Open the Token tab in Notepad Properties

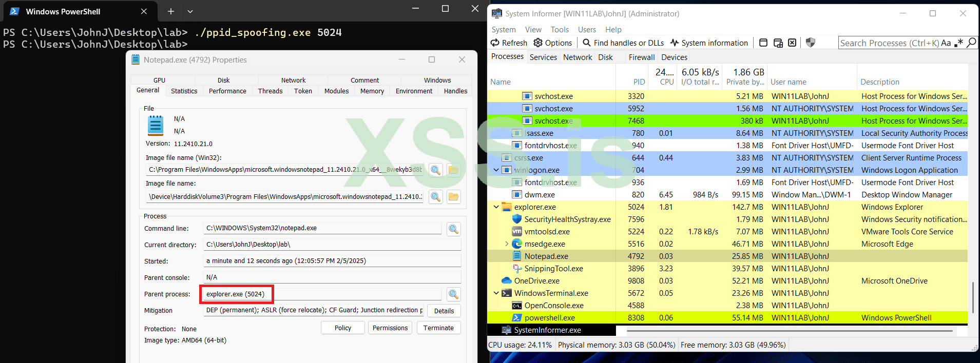coord(303,91)
